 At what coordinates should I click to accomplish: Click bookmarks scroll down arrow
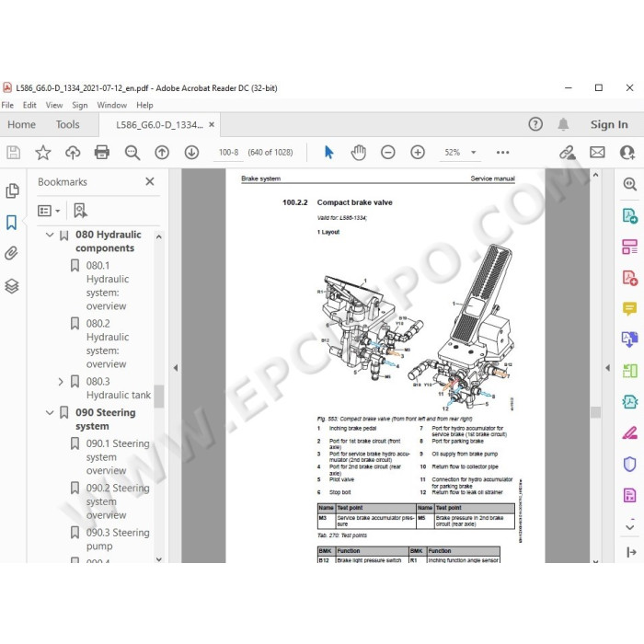coord(159,559)
